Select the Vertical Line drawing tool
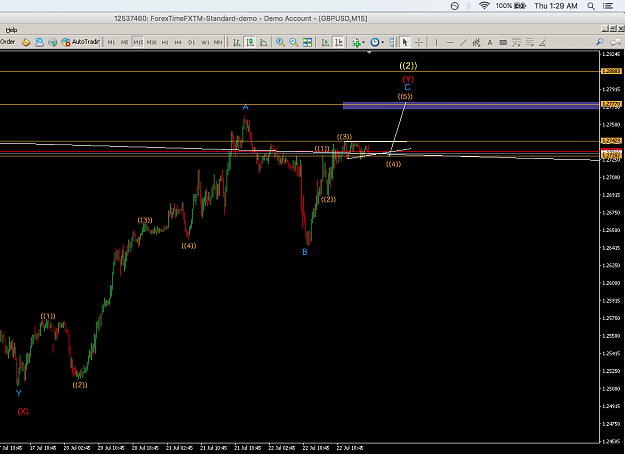The image size is (625, 454). [436, 42]
